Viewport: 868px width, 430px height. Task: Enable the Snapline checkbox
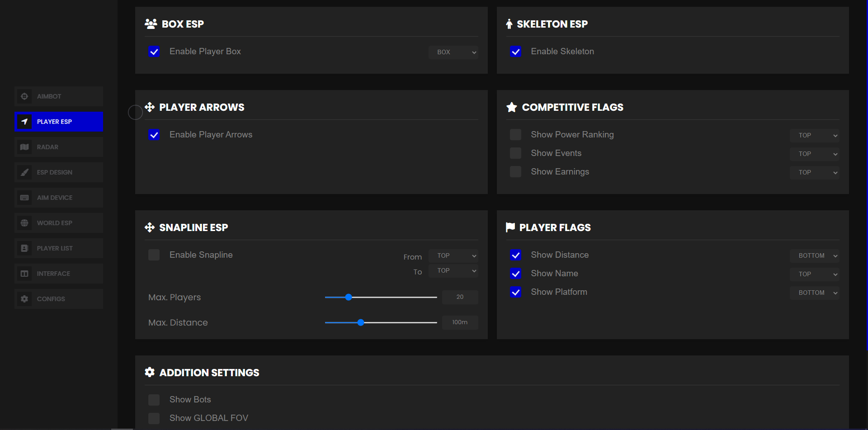click(x=154, y=255)
